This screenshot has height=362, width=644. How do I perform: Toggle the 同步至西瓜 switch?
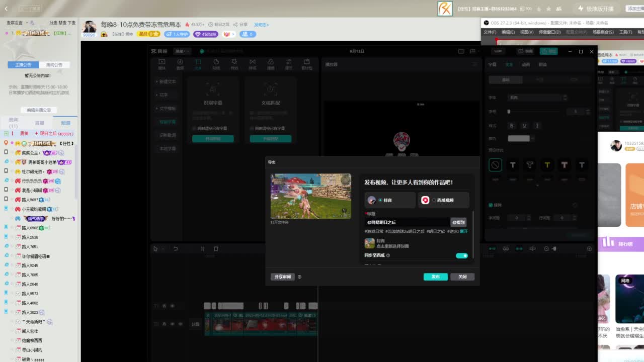click(x=461, y=255)
